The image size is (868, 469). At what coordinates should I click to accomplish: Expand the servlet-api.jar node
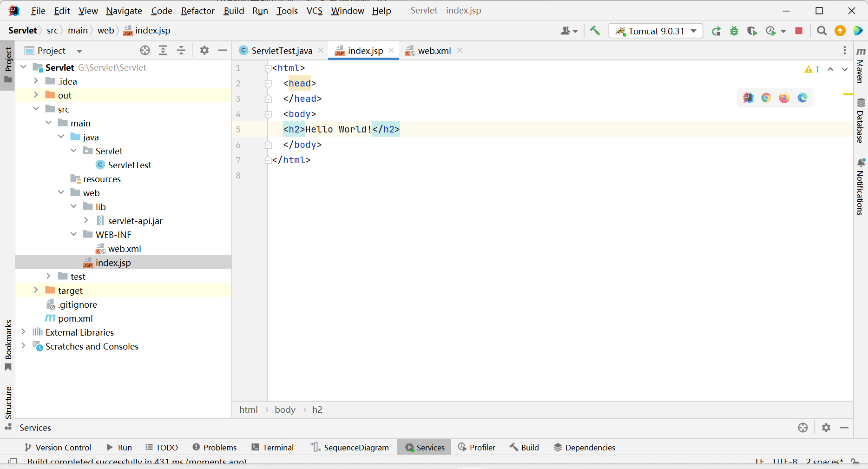pyautogui.click(x=86, y=220)
